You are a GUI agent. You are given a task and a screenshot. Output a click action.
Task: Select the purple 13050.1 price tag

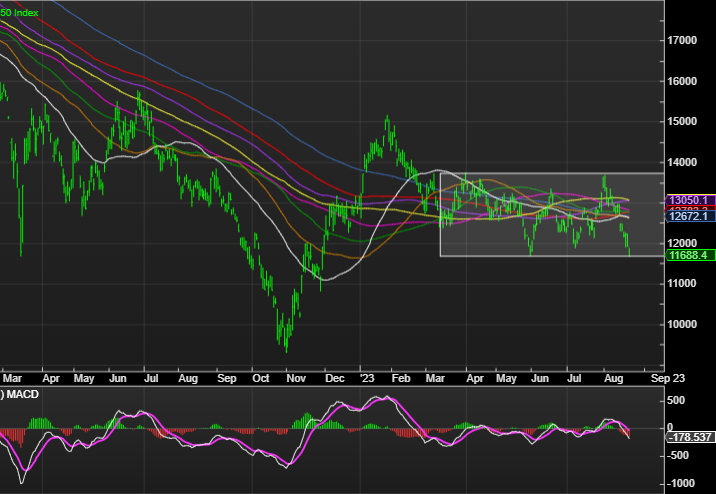click(690, 200)
